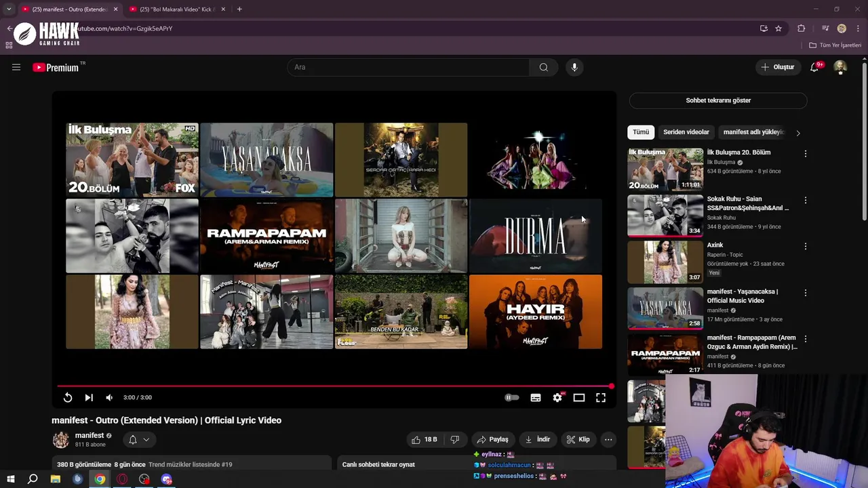
Task: Open options for İlk Buluşma 20. Bölüm
Action: click(x=805, y=154)
